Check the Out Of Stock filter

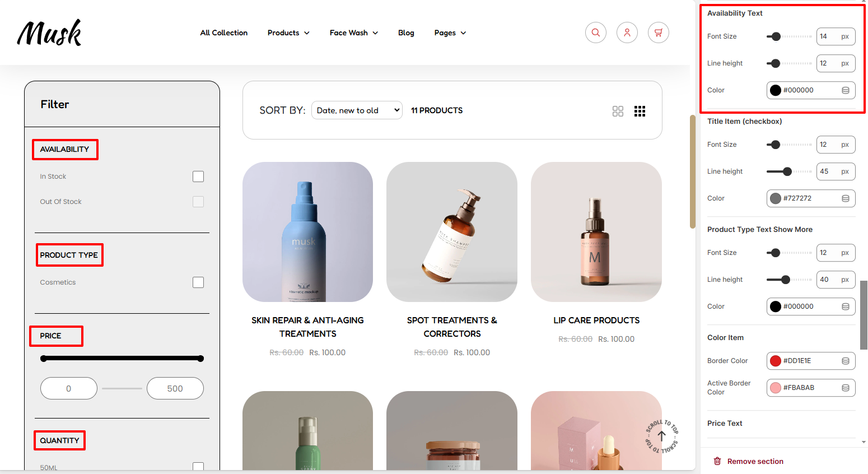click(x=198, y=202)
